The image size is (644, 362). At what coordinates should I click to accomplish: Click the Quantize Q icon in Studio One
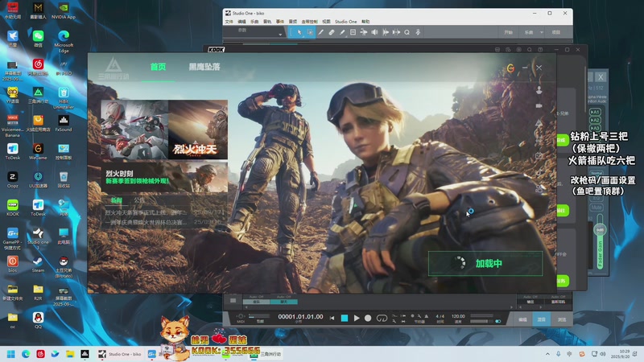[x=407, y=32]
